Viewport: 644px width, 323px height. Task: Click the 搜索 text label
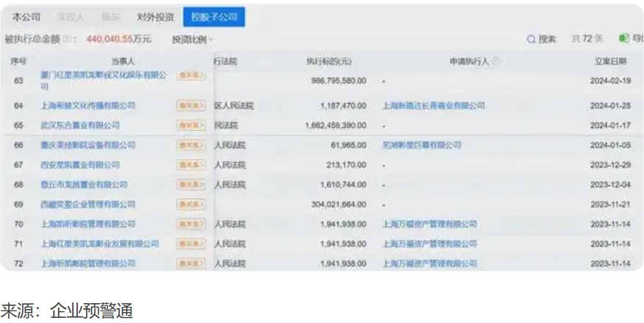click(547, 39)
